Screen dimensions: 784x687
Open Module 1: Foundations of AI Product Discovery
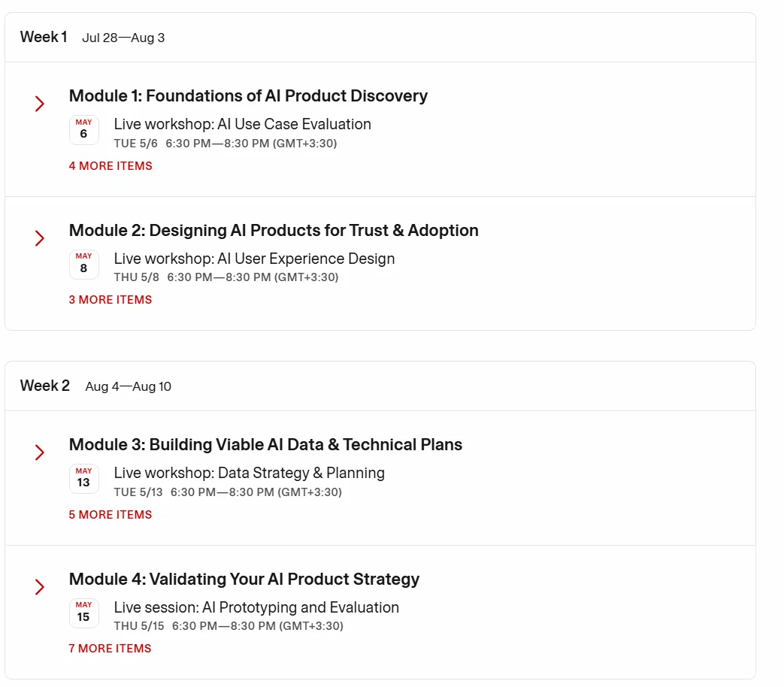249,96
